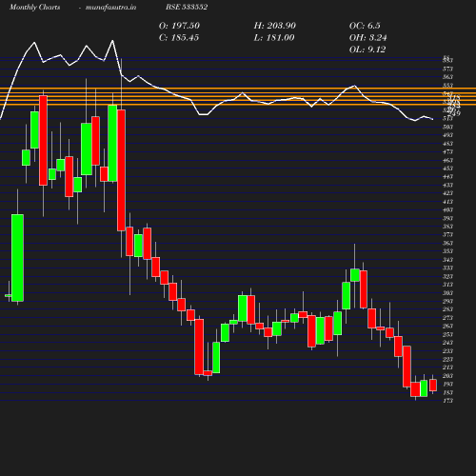
Task: Click the low value L: 181.00
Action: tap(274, 38)
